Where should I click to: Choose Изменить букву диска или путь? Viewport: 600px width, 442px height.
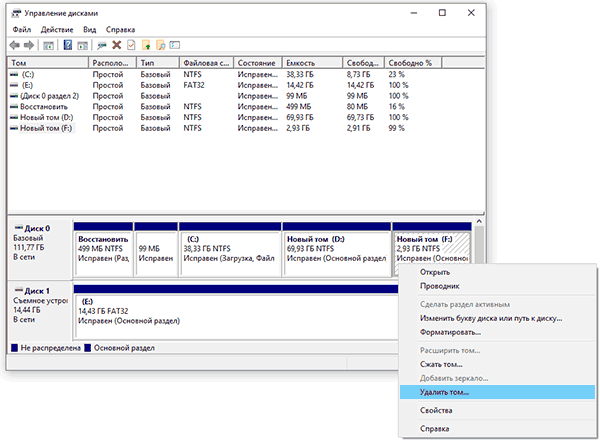[497, 318]
